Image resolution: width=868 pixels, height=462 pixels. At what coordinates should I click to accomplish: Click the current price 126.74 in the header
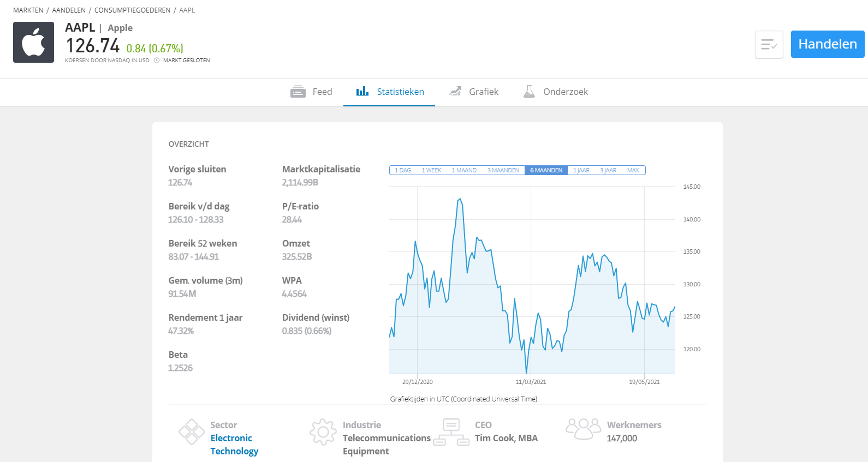[93, 46]
